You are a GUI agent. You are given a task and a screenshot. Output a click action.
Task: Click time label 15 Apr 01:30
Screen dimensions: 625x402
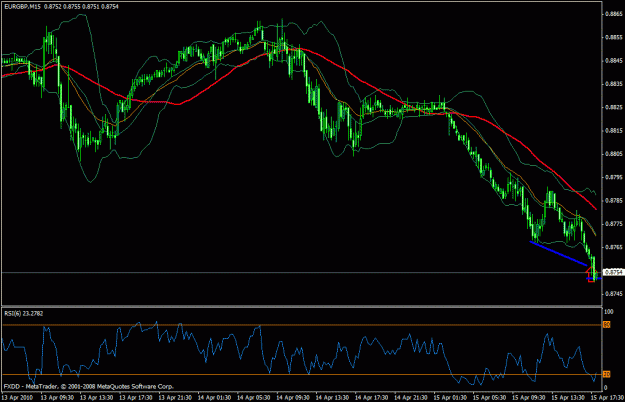pos(450,398)
